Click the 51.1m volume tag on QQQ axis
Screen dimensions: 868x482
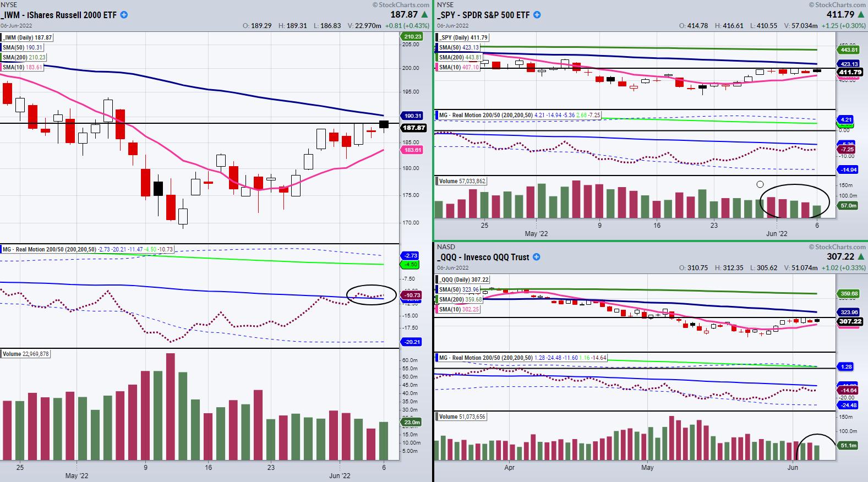tap(849, 445)
